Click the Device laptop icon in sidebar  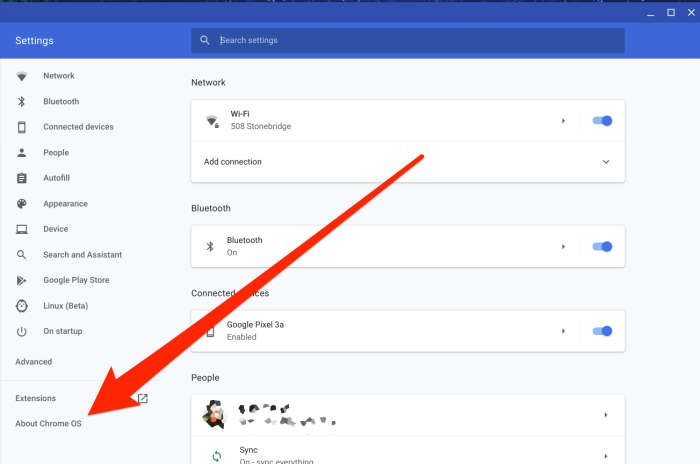(21, 229)
